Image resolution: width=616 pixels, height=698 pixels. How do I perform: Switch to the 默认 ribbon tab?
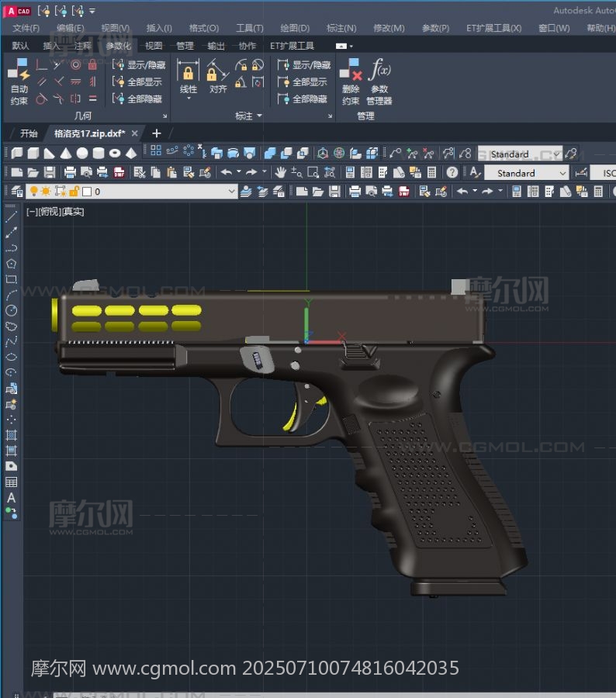pyautogui.click(x=20, y=46)
